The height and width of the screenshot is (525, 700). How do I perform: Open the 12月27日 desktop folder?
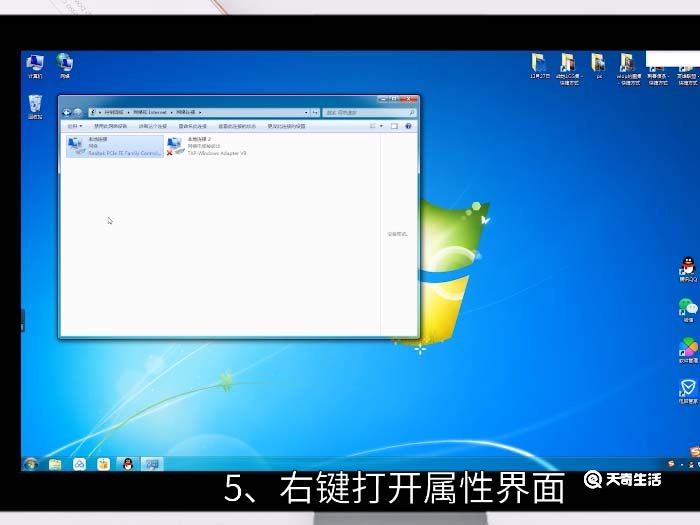pos(540,66)
